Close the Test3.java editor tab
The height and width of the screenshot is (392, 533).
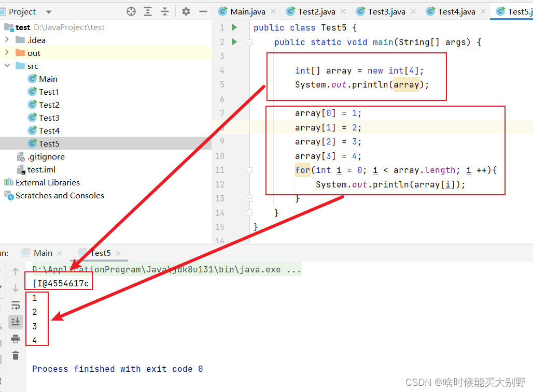413,11
